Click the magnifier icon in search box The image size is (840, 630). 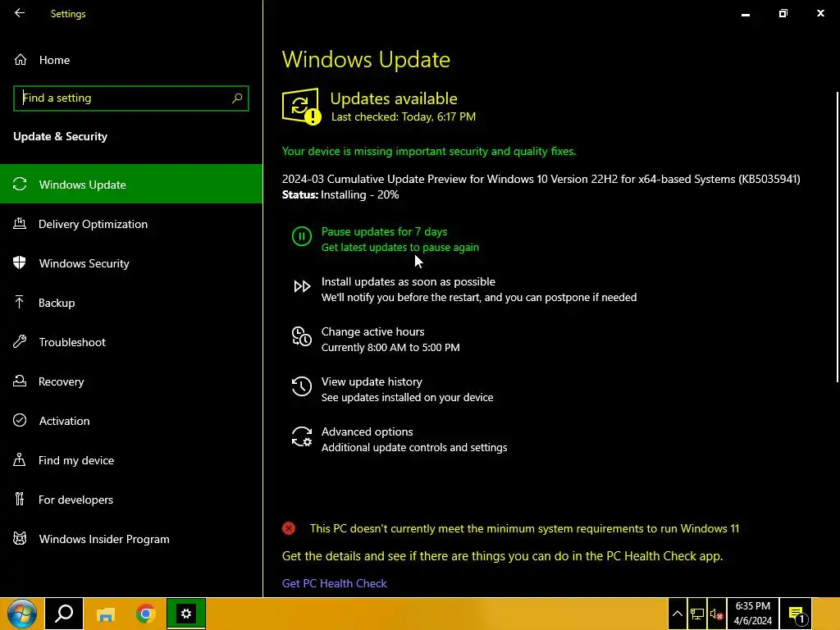[237, 98]
